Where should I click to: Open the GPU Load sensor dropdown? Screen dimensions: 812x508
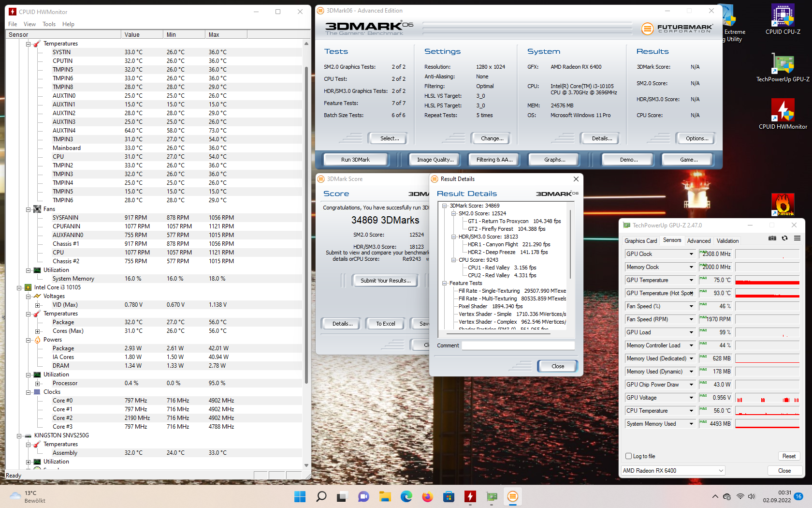[691, 332]
